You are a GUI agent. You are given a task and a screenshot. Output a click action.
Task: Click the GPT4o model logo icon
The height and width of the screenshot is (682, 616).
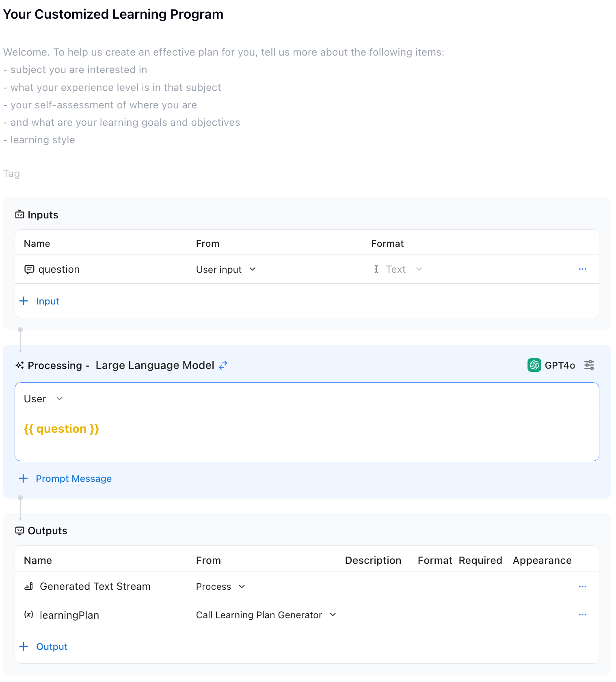pyautogui.click(x=534, y=365)
